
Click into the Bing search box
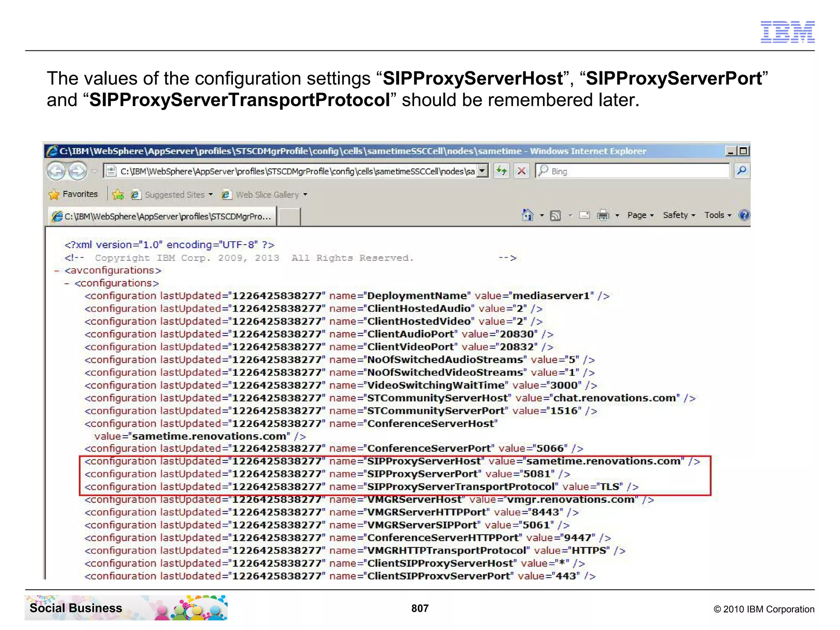(x=632, y=171)
